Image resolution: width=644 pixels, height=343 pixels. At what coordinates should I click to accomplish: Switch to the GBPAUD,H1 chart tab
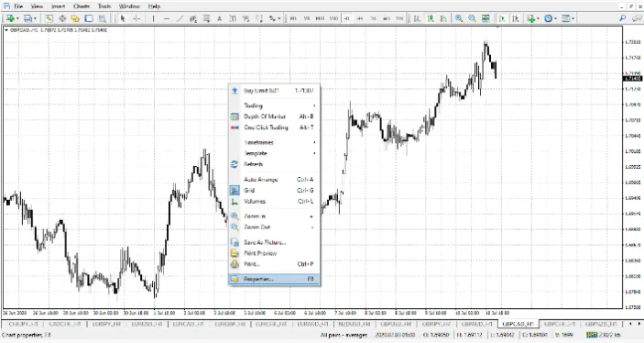pyautogui.click(x=476, y=324)
